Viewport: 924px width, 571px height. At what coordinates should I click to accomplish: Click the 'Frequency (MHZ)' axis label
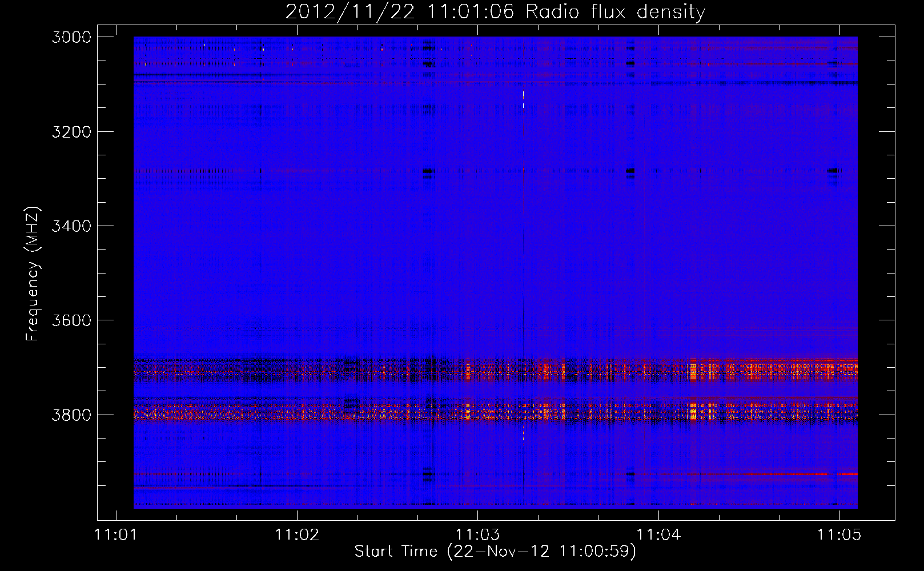pos(33,274)
